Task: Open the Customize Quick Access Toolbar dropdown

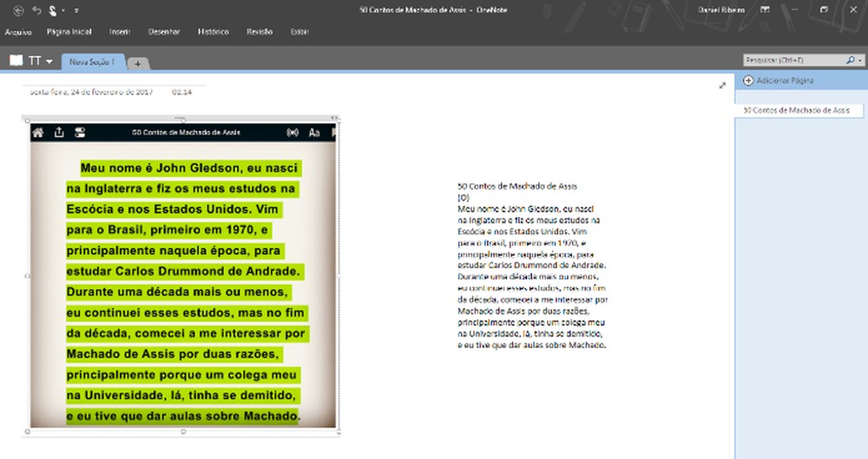Action: [x=76, y=10]
